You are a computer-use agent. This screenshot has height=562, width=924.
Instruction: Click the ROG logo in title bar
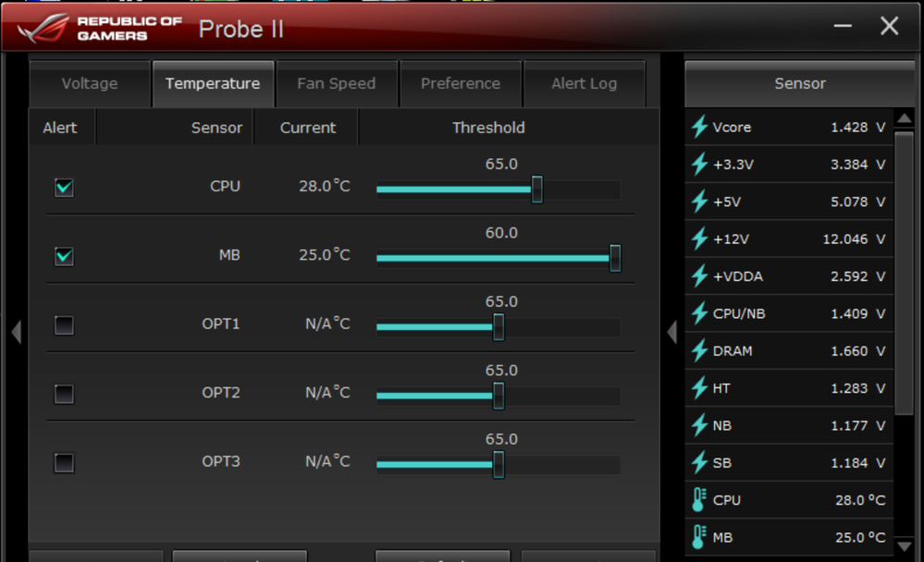(x=43, y=29)
